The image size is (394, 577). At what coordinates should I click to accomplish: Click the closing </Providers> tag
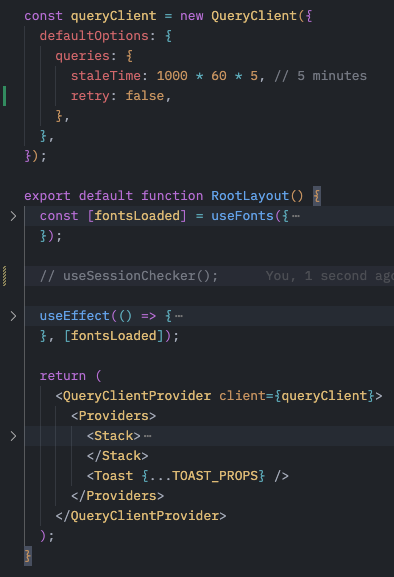point(118,496)
